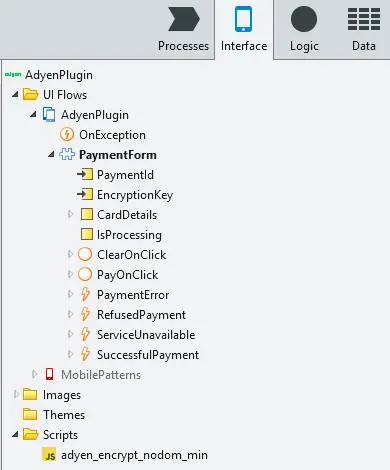Click the adyen_encrypt_nodom_min JS file icon
The image size is (390, 470).
(49, 455)
